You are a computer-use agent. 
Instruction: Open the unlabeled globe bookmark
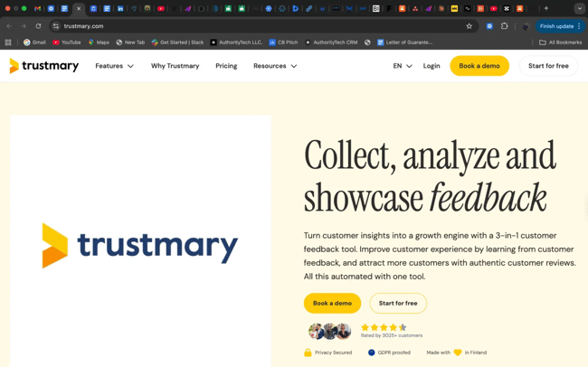(x=367, y=42)
